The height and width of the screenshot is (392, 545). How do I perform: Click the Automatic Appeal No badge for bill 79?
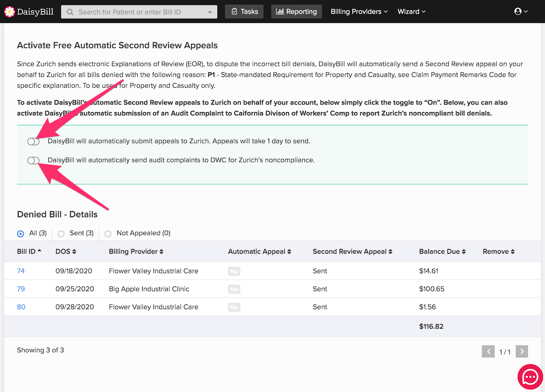point(234,289)
